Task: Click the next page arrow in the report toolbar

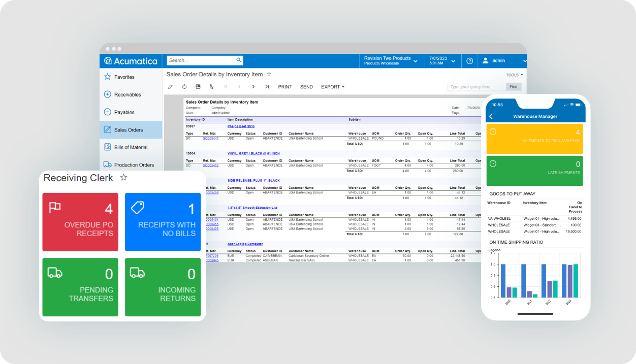Action: point(253,87)
